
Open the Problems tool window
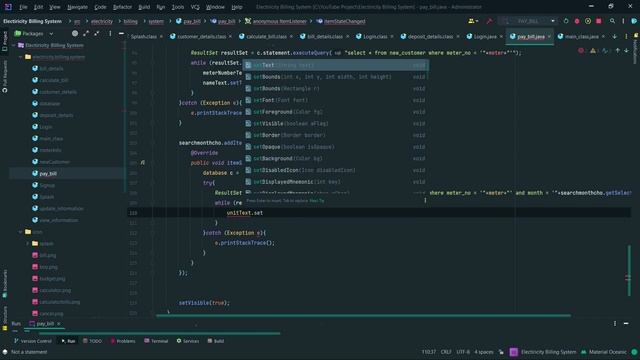[x=122, y=341]
